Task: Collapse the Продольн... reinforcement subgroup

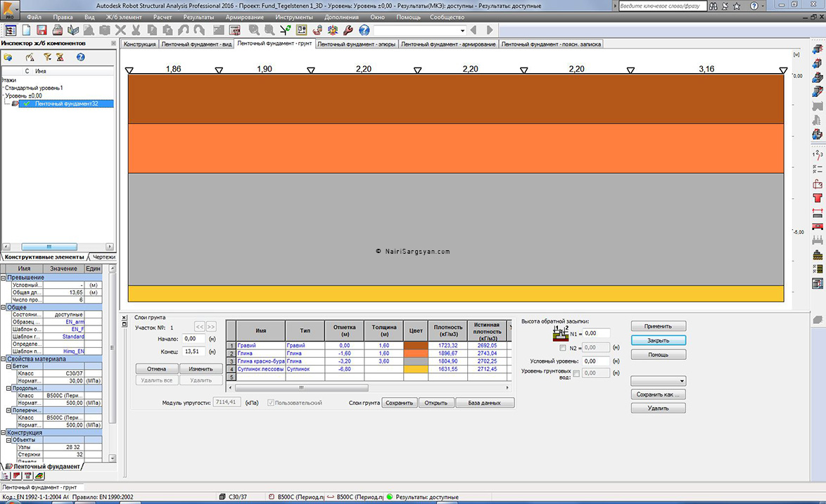Action: click(8, 388)
